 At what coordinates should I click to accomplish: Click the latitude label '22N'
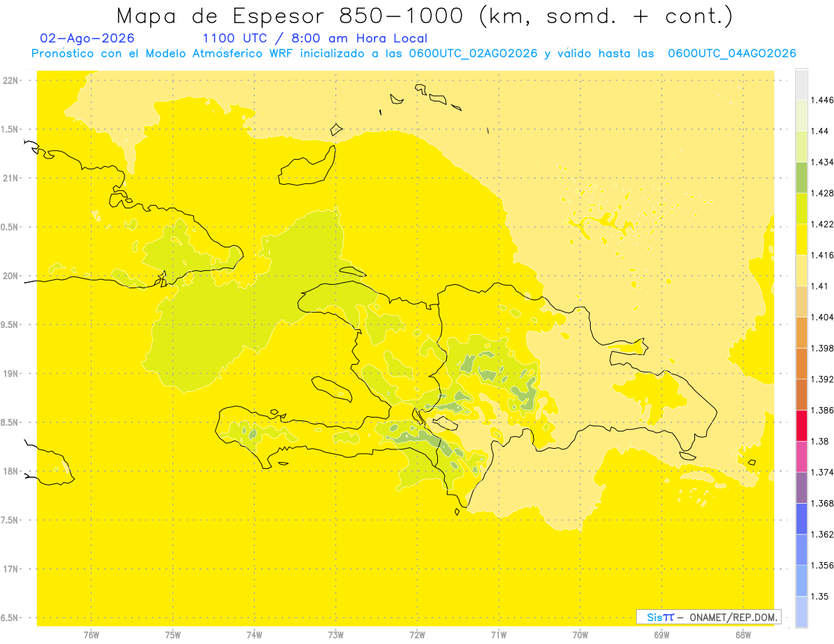pos(10,81)
